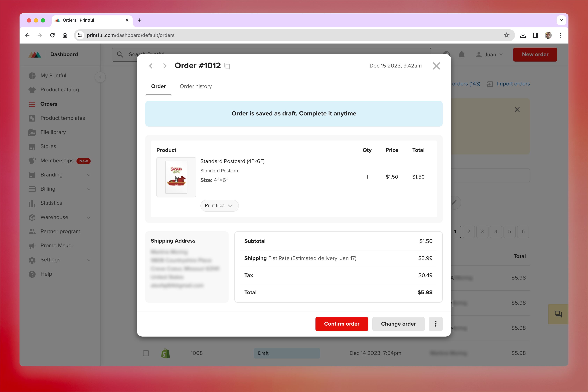
Task: Open File library in sidebar
Action: tap(53, 132)
